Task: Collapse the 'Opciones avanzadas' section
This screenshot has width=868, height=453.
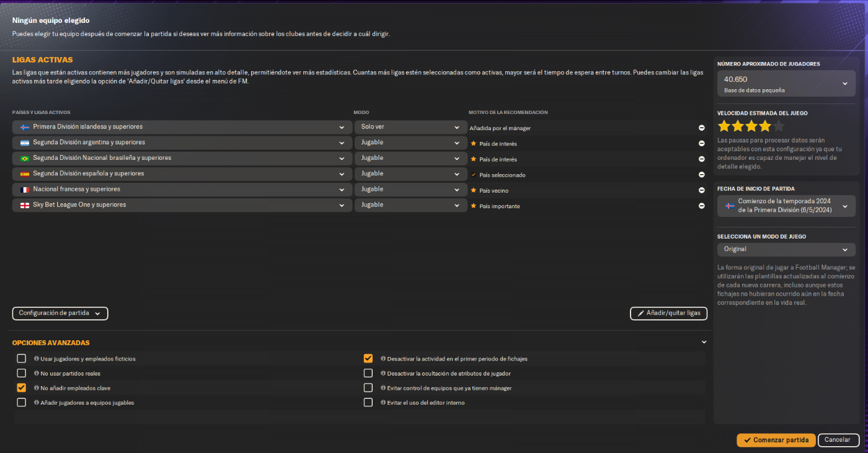Action: (704, 342)
